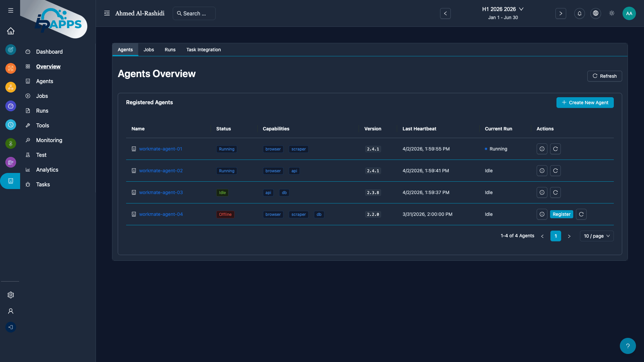Open the settings gear in left rail
The image size is (644, 362).
(11, 295)
